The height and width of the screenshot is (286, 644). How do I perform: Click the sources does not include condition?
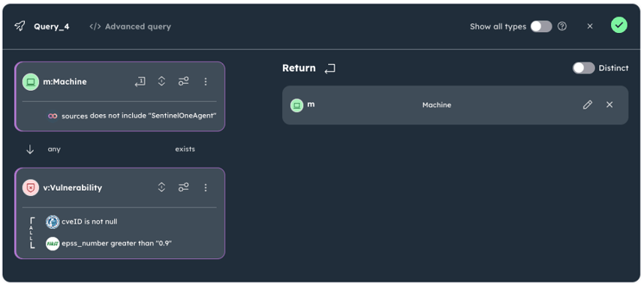point(132,116)
